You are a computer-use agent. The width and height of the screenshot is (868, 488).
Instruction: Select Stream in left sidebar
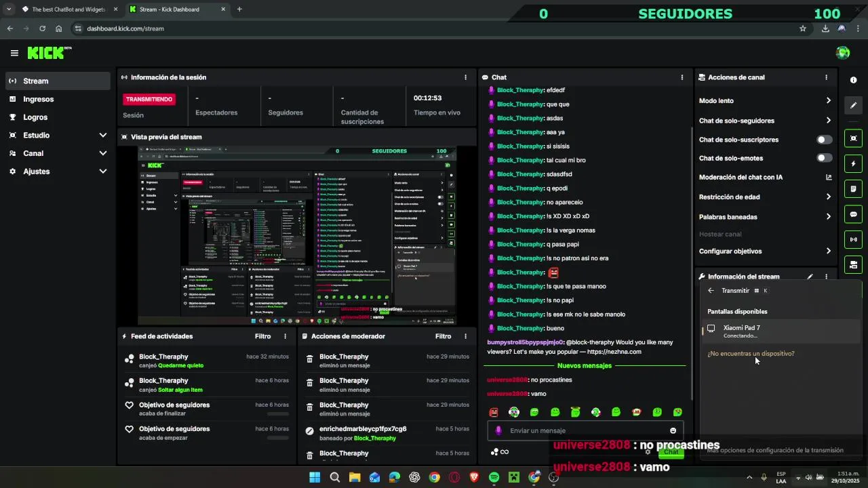tap(58, 81)
